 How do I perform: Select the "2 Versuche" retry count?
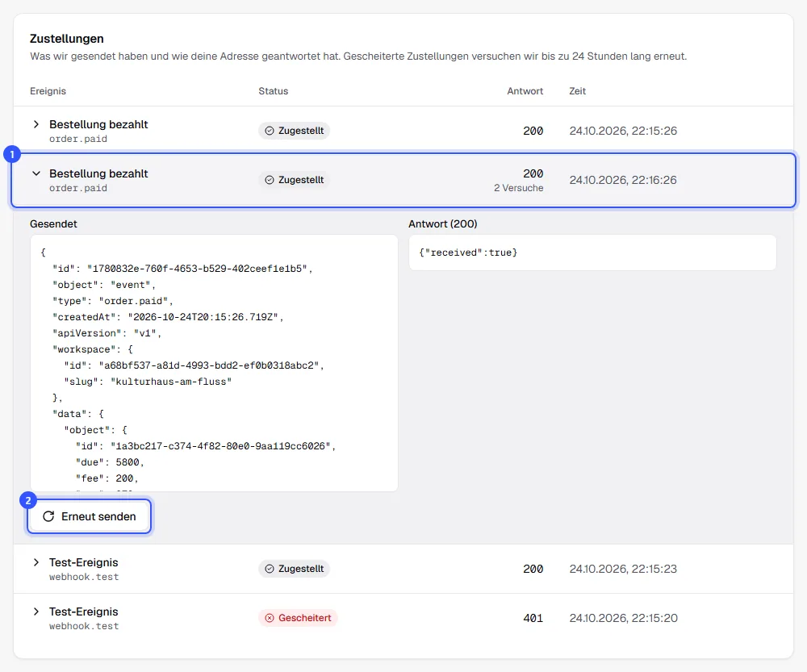pos(519,188)
